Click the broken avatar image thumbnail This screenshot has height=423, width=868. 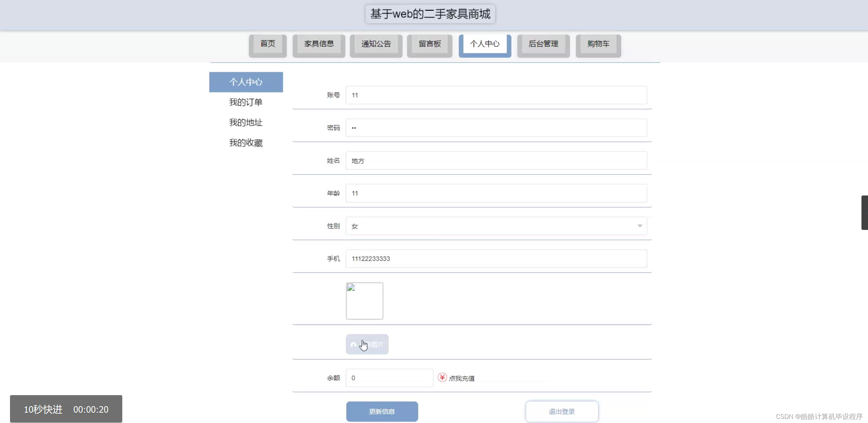click(x=364, y=301)
